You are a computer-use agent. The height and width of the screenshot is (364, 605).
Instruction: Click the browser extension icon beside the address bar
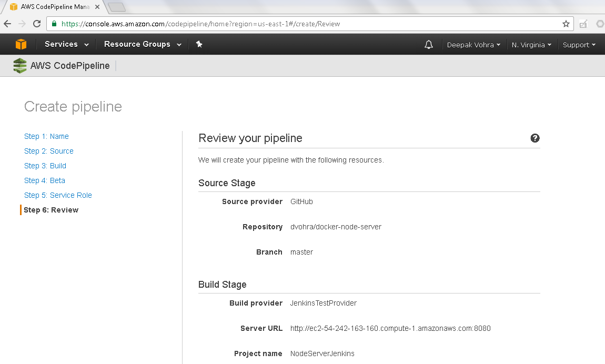coord(583,24)
